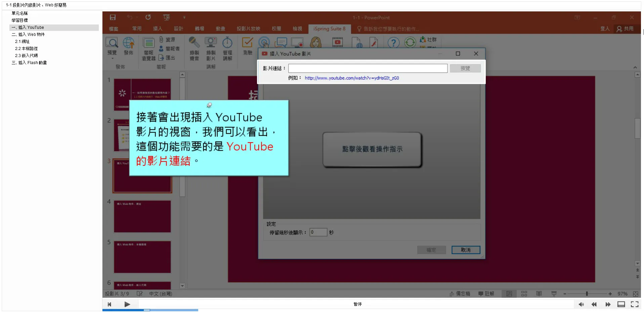644x313 pixels.
Task: Click the 簡報瀏覽器 icon in ribbon
Action: [148, 43]
